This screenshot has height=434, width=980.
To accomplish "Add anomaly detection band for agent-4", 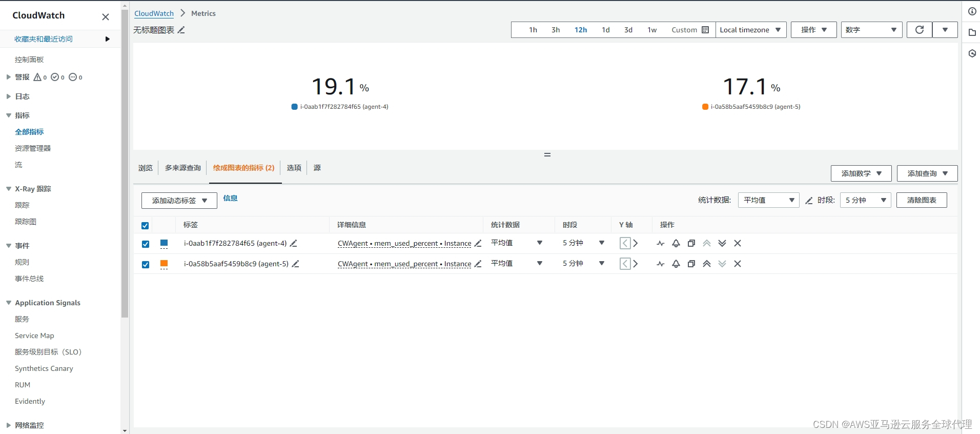I will coord(661,243).
